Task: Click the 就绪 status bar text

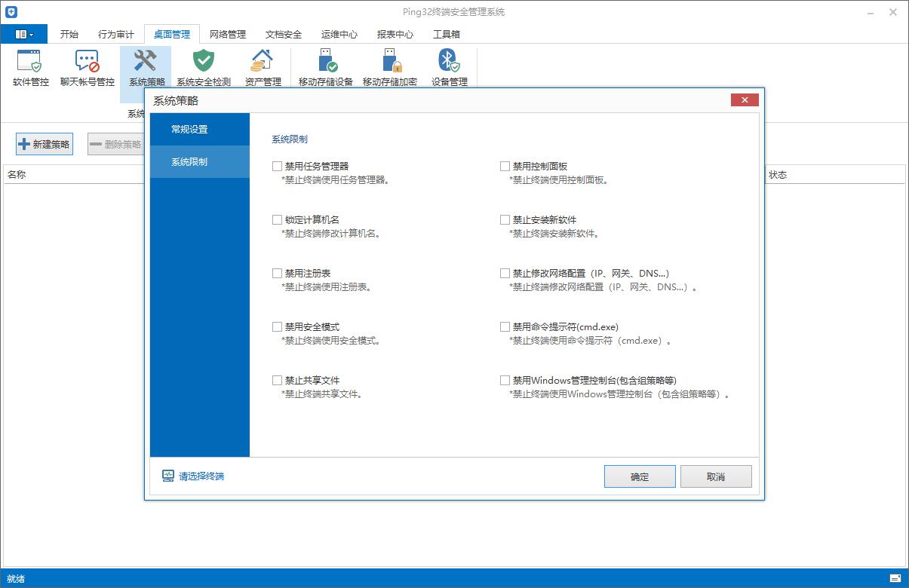Action: [x=16, y=579]
